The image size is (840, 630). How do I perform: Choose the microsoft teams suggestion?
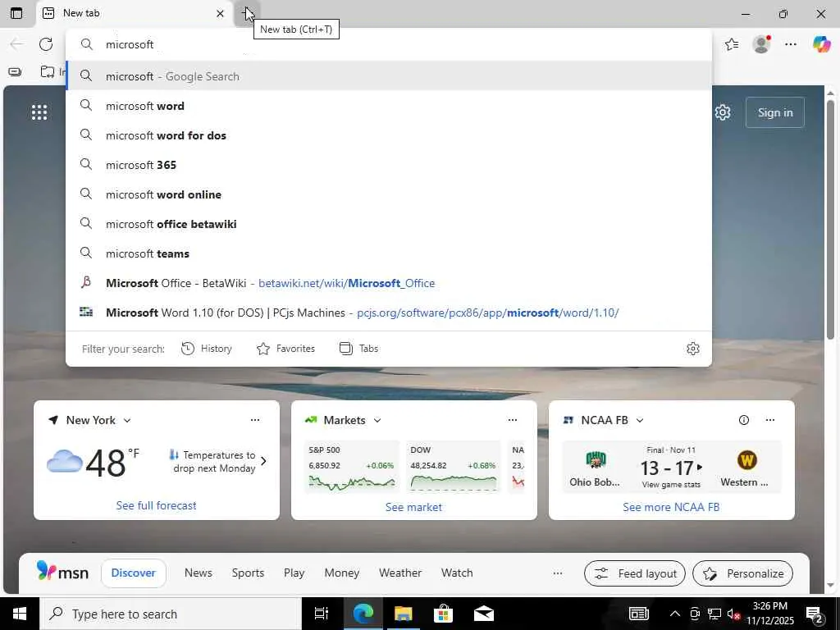pyautogui.click(x=389, y=253)
